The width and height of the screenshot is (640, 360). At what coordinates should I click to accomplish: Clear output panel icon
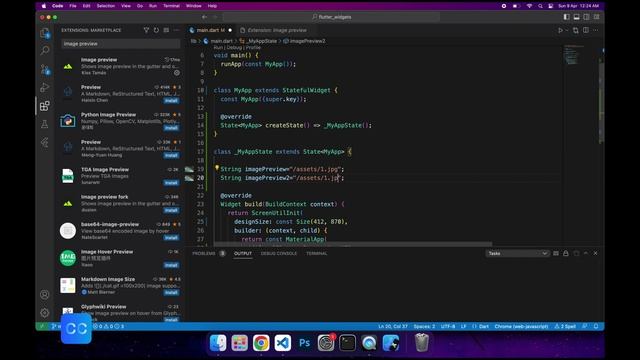pos(556,253)
